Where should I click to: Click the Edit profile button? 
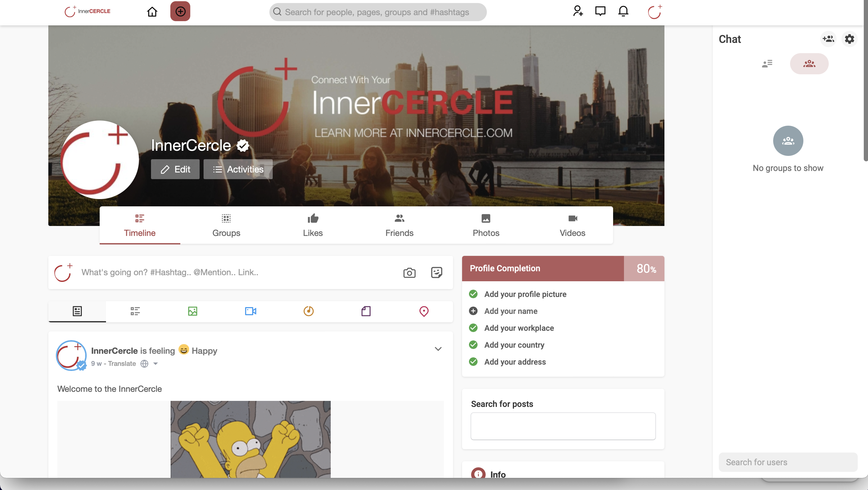tap(175, 169)
